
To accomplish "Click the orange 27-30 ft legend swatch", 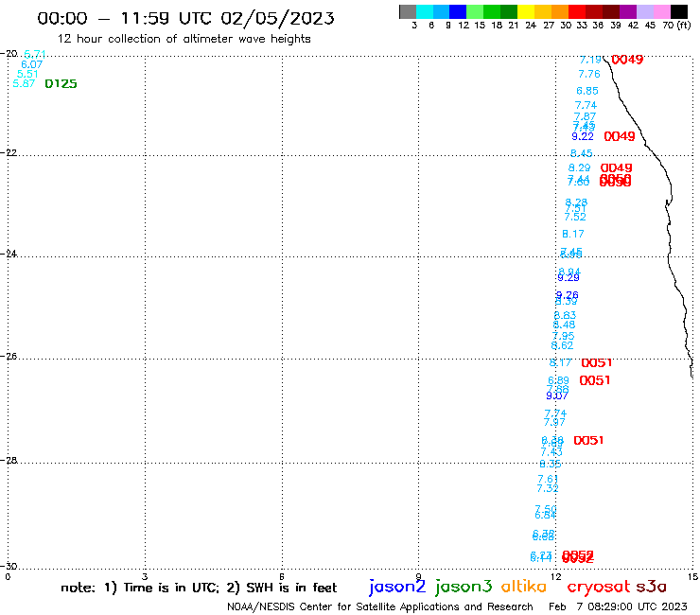I will pos(560,12).
